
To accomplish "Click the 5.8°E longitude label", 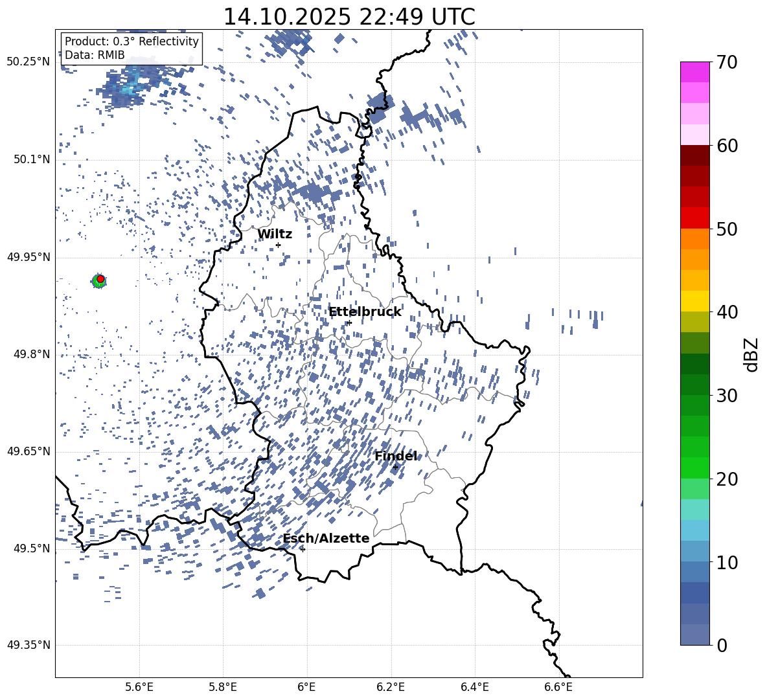I will coord(223,687).
